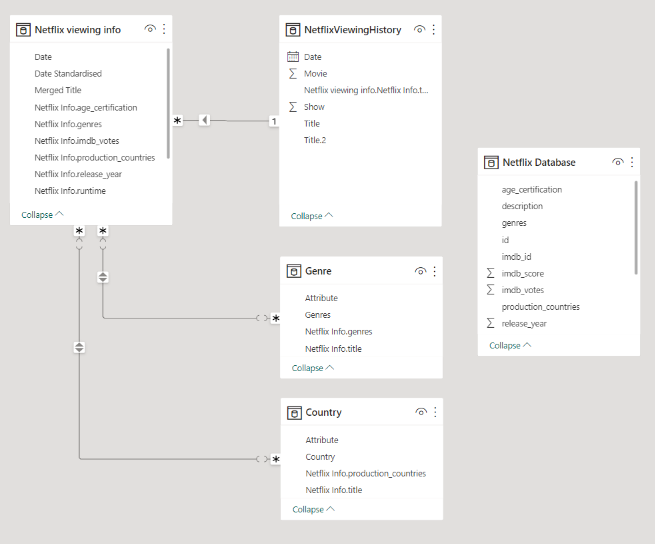Collapse the Netflix Database table
The height and width of the screenshot is (544, 655).
point(510,346)
